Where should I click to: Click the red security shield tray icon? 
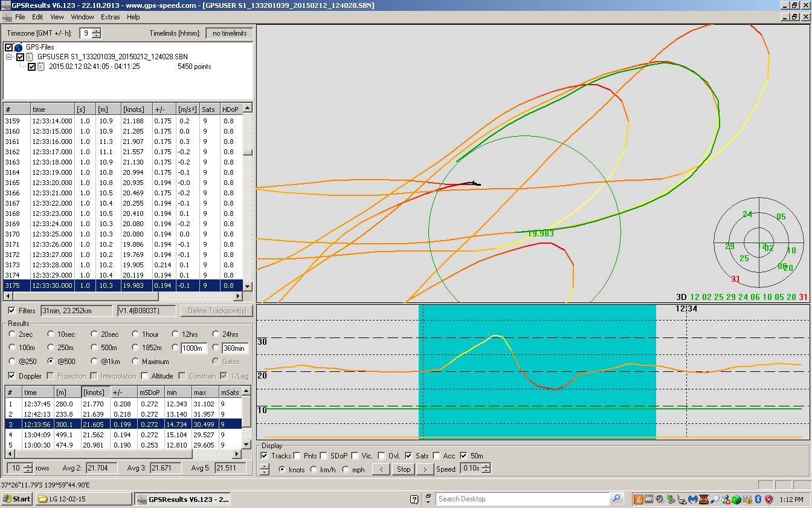tap(769, 499)
